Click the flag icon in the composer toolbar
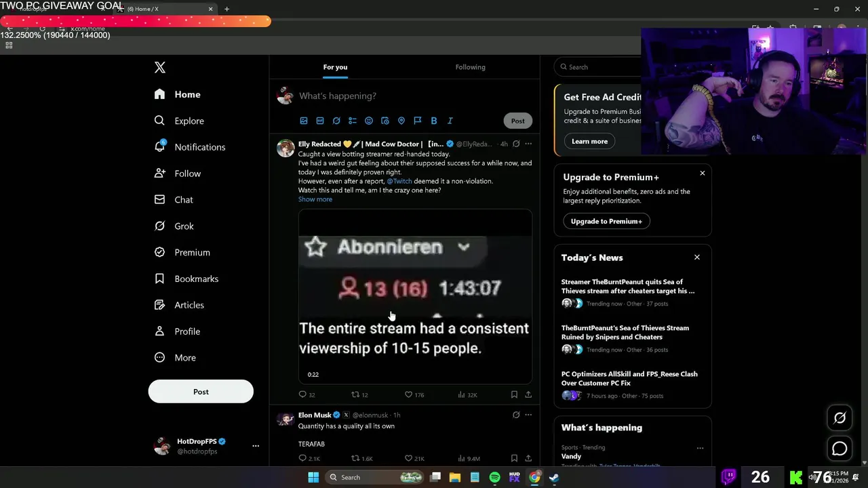868x488 pixels. [x=418, y=121]
